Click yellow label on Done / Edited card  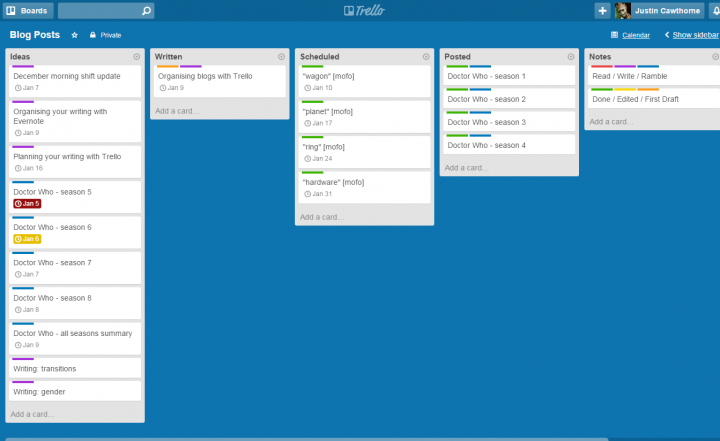625,90
